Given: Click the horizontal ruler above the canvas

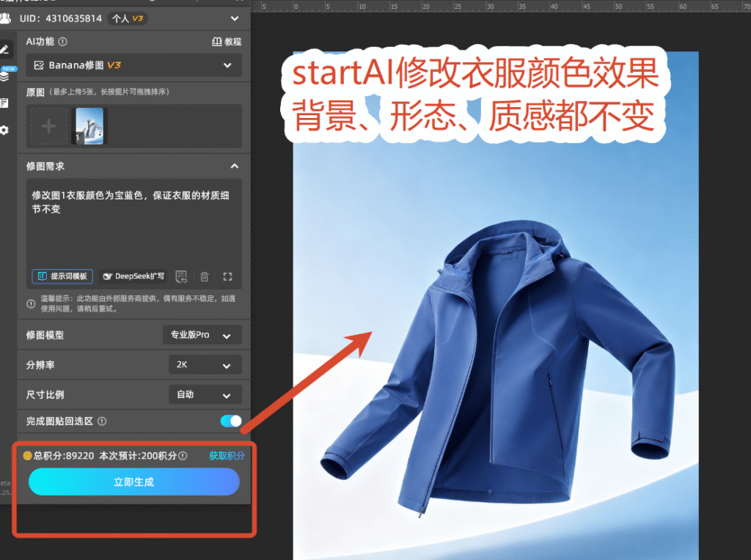Looking at the screenshot, I should coord(501,6).
